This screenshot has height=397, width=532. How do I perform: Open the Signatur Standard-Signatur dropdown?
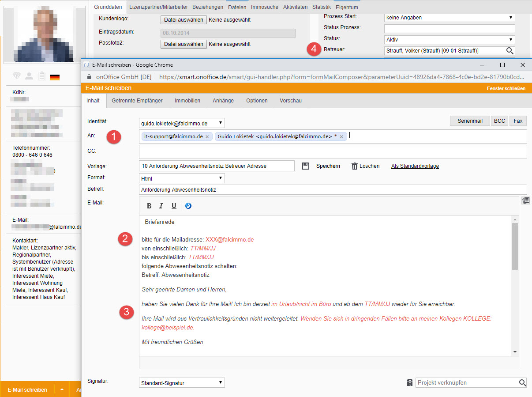pos(182,383)
